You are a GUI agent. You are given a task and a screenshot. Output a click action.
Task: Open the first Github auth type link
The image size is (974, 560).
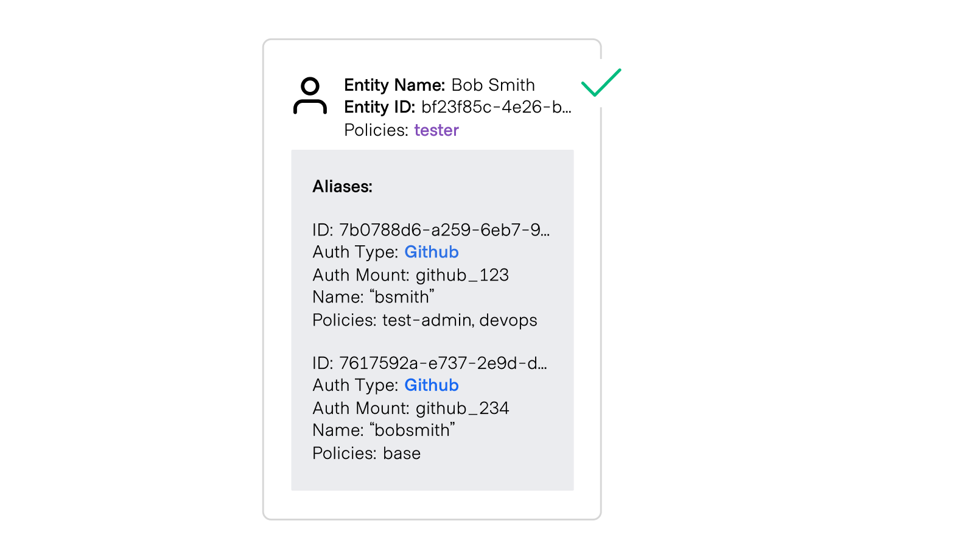click(x=431, y=252)
